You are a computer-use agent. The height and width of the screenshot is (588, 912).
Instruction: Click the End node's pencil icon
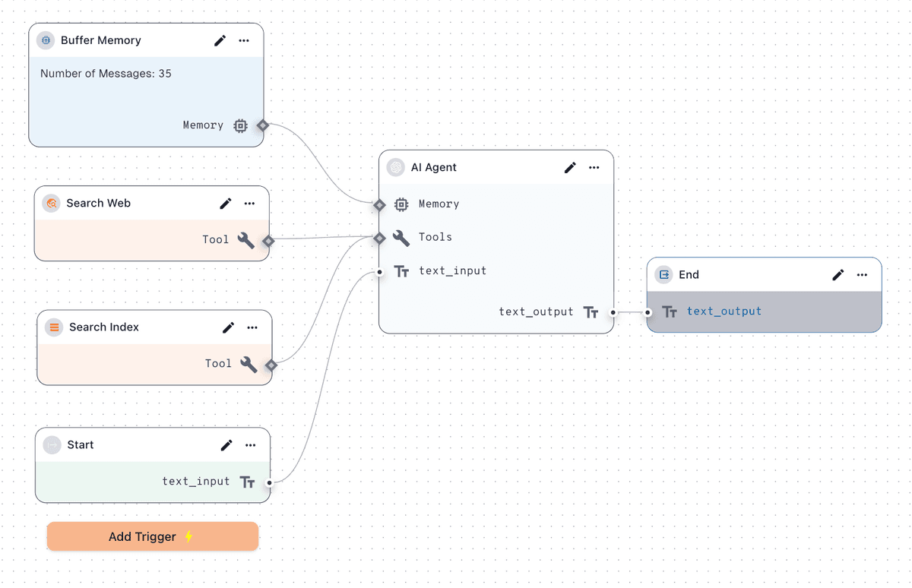coord(838,275)
